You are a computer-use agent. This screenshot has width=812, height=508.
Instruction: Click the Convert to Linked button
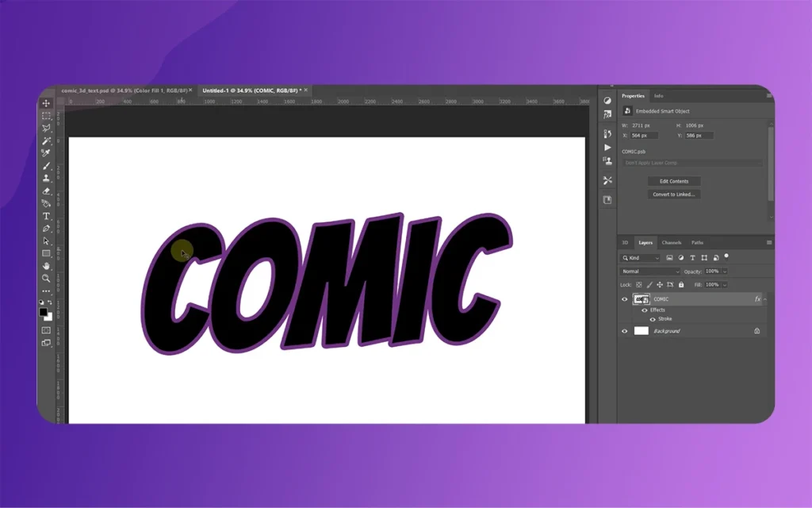pos(674,194)
